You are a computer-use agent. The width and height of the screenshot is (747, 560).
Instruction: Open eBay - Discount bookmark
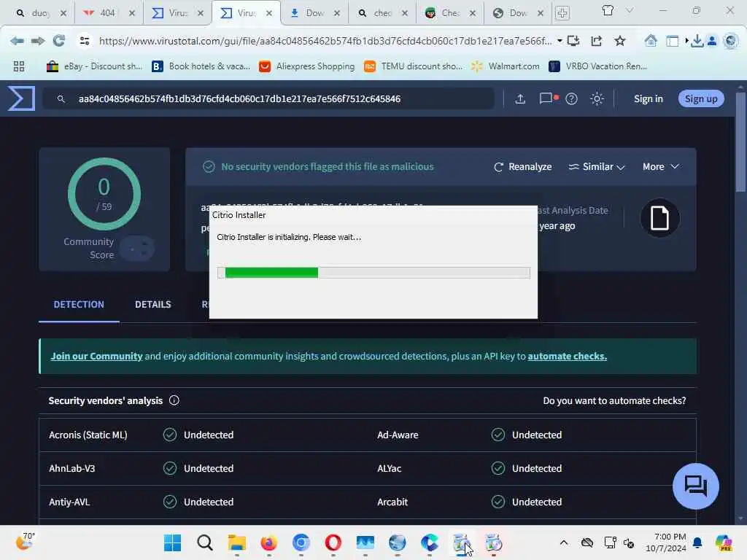click(x=94, y=66)
